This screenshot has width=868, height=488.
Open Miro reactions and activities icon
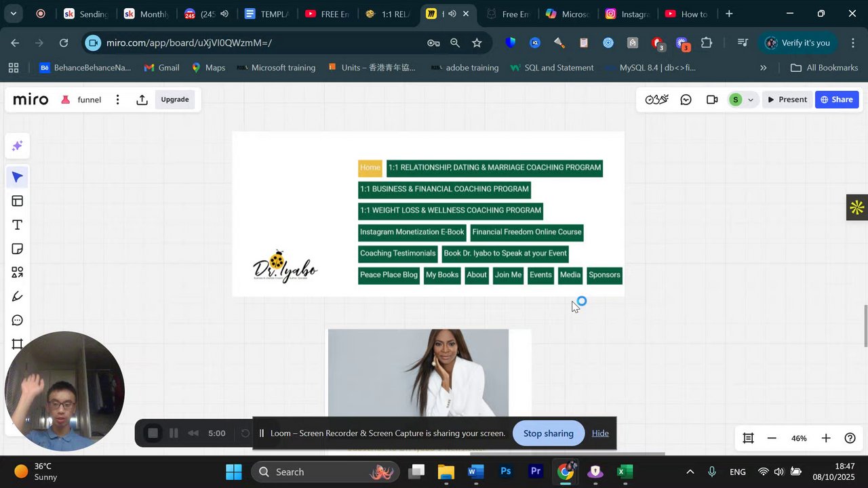[656, 100]
